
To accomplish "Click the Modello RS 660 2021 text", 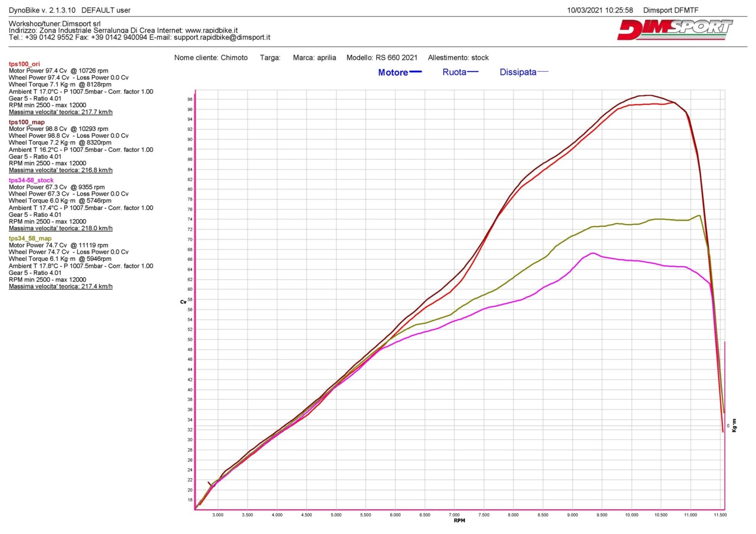I will [382, 58].
